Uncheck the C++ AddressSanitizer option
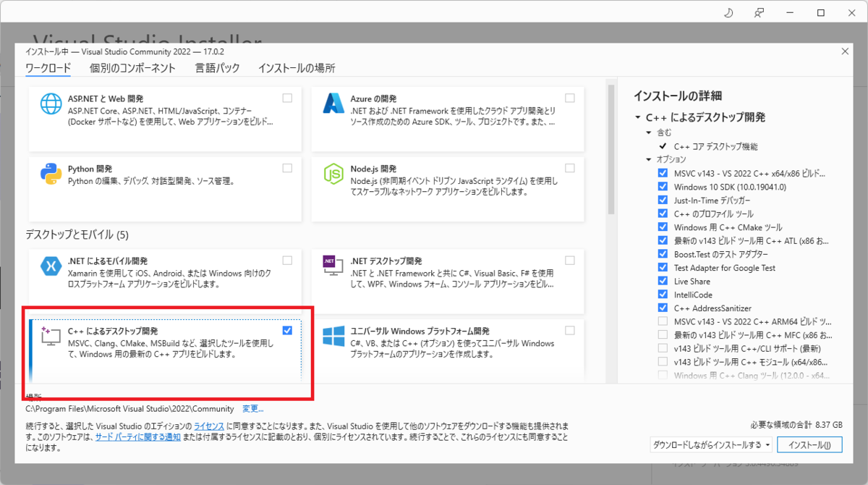868x485 pixels. point(663,308)
